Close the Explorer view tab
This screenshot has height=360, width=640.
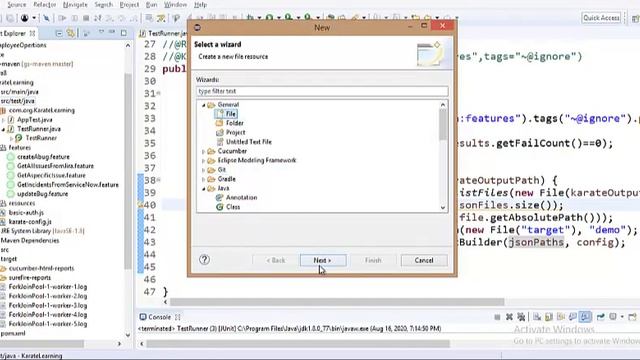click(32, 33)
